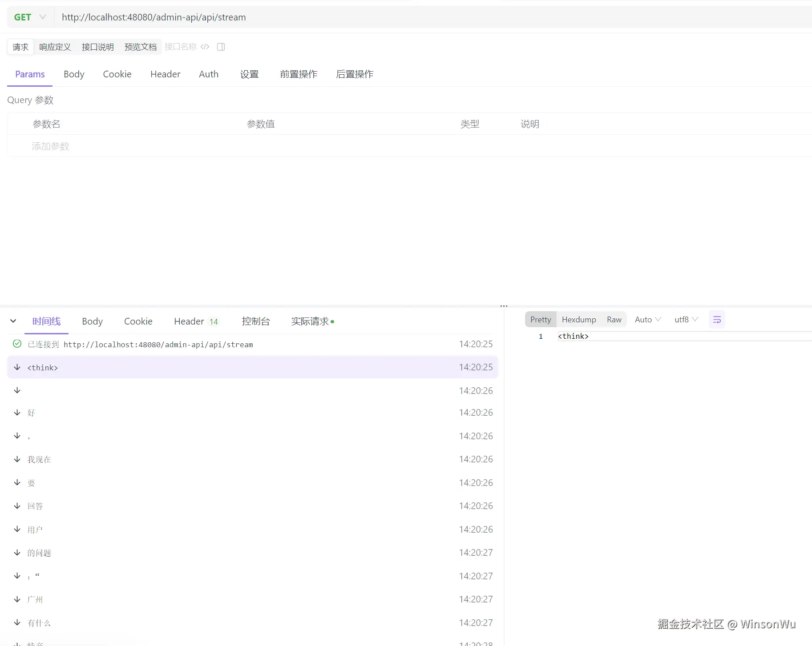Viewport: 812px width, 646px height.
Task: Open the 设置 tab
Action: point(250,74)
